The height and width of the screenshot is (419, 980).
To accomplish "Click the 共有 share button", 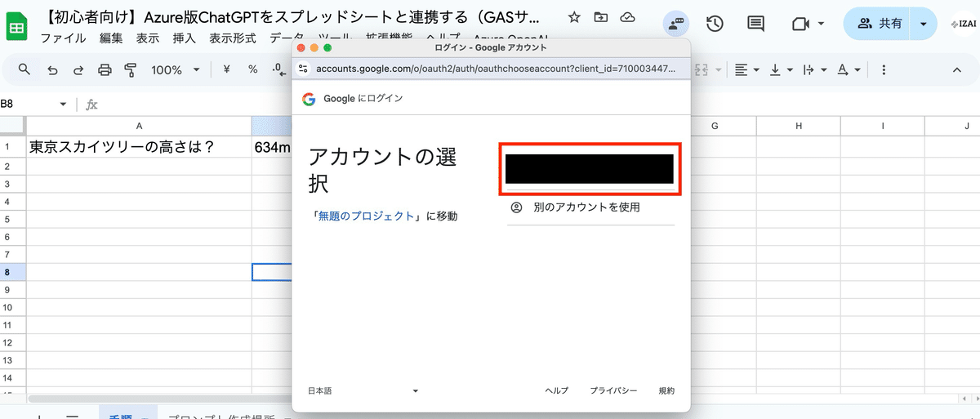I will coord(879,24).
